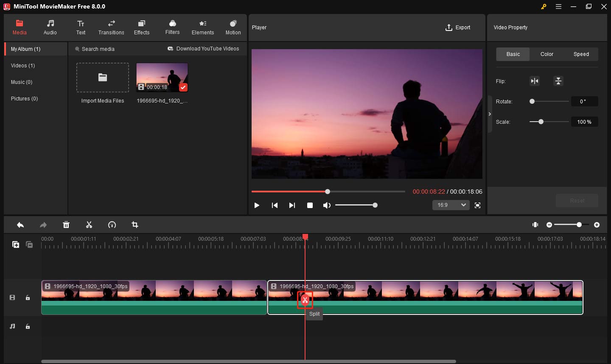Image resolution: width=611 pixels, height=364 pixels.
Task: Zoom out the timeline
Action: tap(549, 225)
